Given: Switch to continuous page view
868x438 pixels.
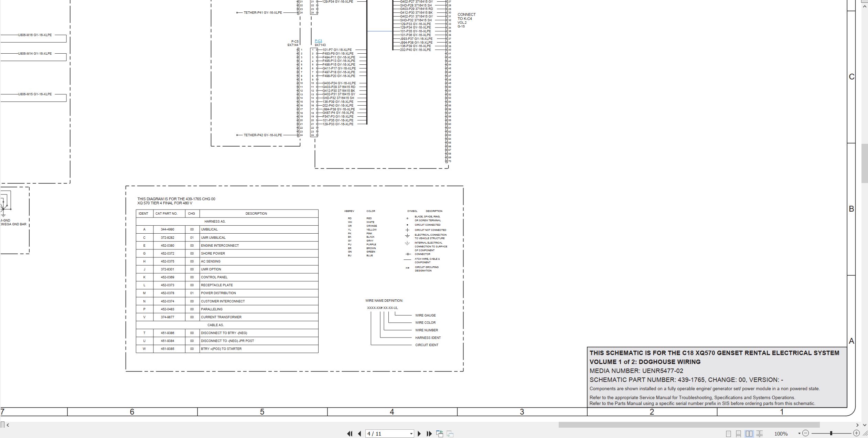Looking at the screenshot, I should tap(738, 434).
